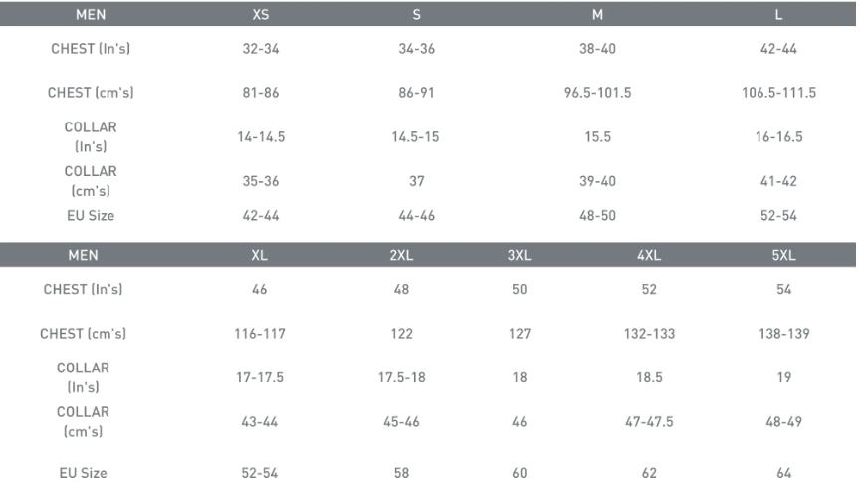The height and width of the screenshot is (492, 868).
Task: Select the 4XL header cell
Action: coord(649,255)
